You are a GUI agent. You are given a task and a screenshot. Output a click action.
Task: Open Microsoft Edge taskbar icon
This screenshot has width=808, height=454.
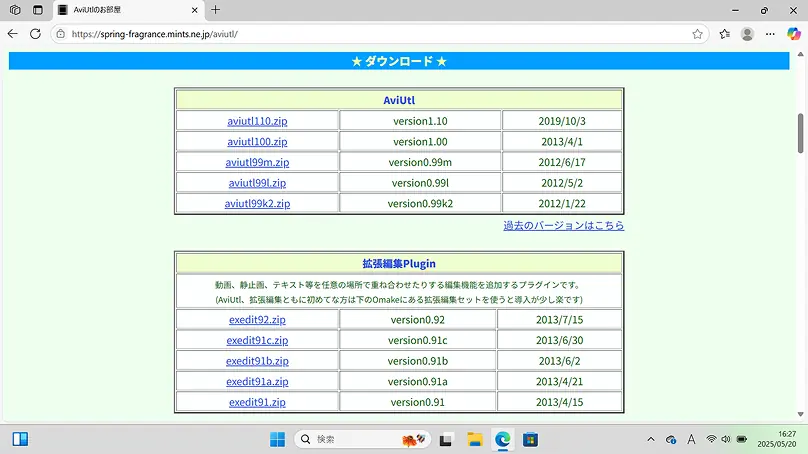(x=502, y=440)
